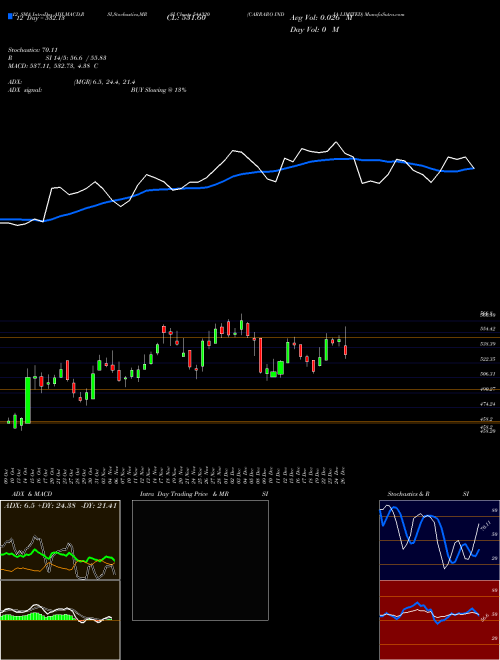This screenshot has width=500, height=660.
Task: Click the ADX (MGR) 6.5, 24.4, 21.4 line
Action: [72, 82]
